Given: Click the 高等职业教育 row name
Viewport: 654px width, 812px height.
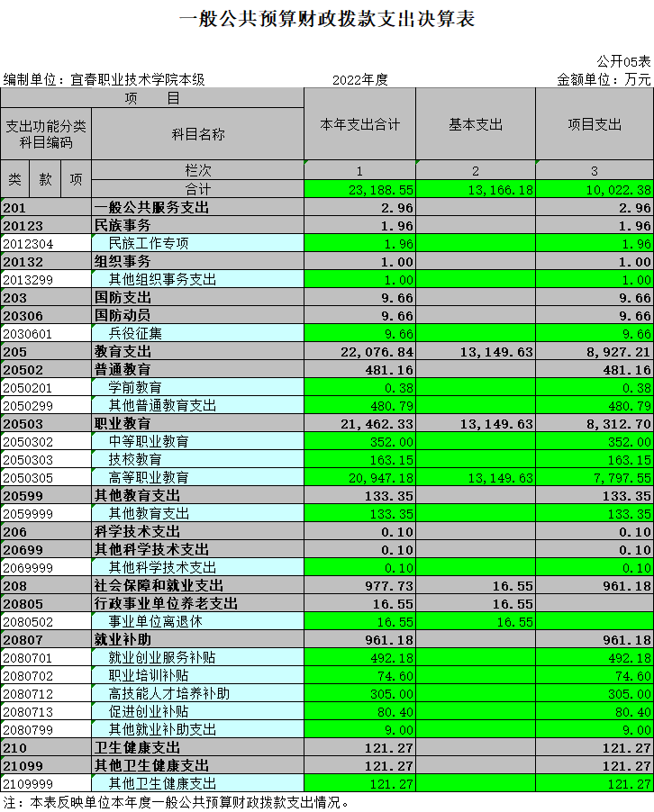Looking at the screenshot, I should point(197,477).
